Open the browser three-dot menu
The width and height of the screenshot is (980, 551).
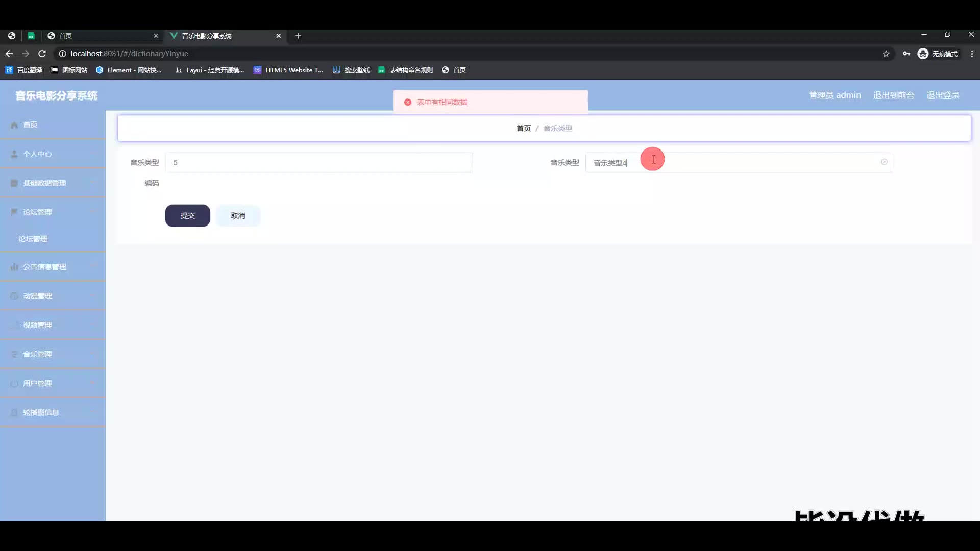pos(972,54)
